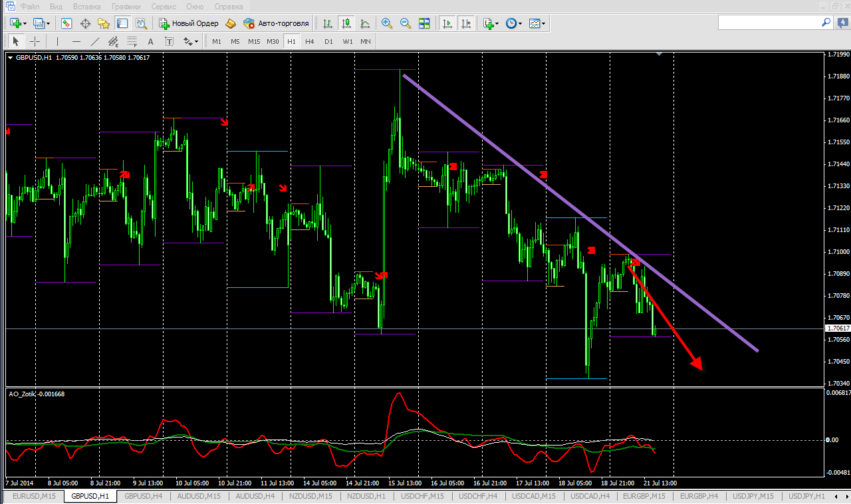Select the Trendline drawing tool
851x504 pixels.
96,41
